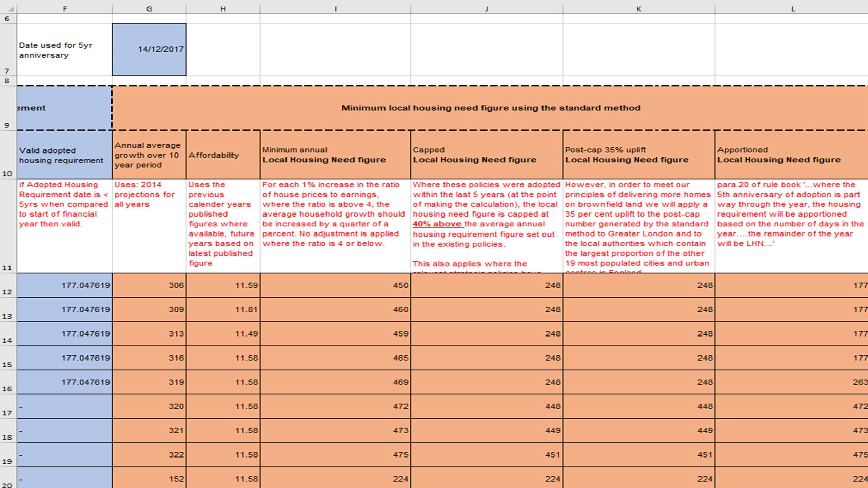Select growth value 313
This screenshot has height=488, width=868.
click(x=149, y=334)
